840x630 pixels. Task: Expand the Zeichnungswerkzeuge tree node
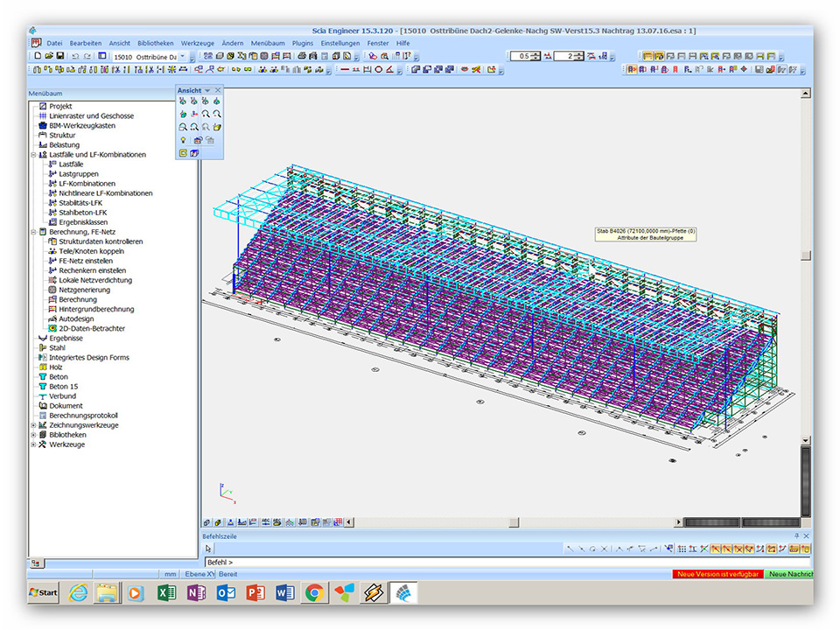point(33,425)
